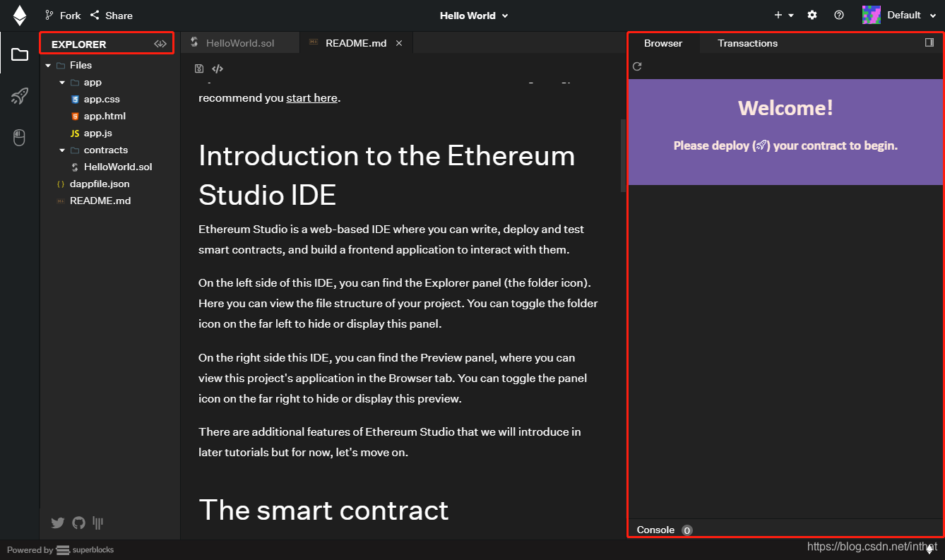Collapse the contracts folder
The image size is (945, 560).
[x=61, y=150]
